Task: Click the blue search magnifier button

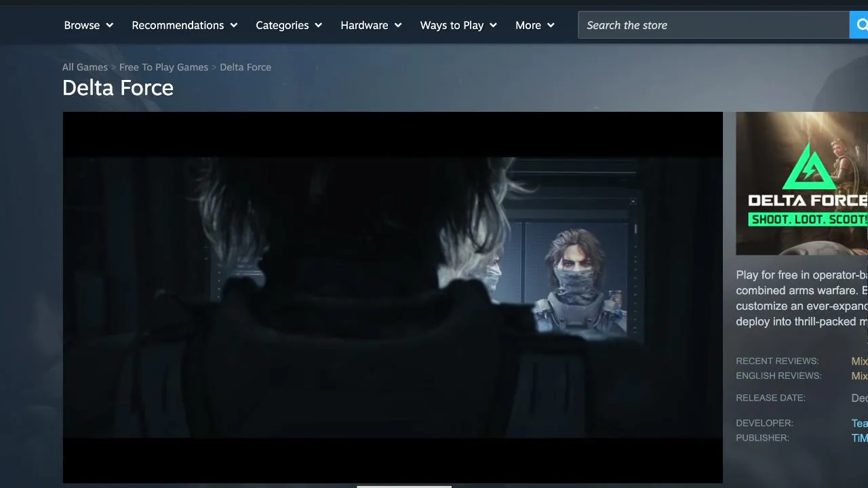Action: (859, 25)
